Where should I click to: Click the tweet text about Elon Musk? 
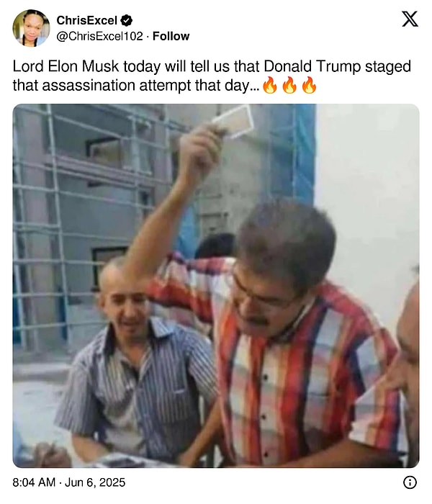pos(212,76)
